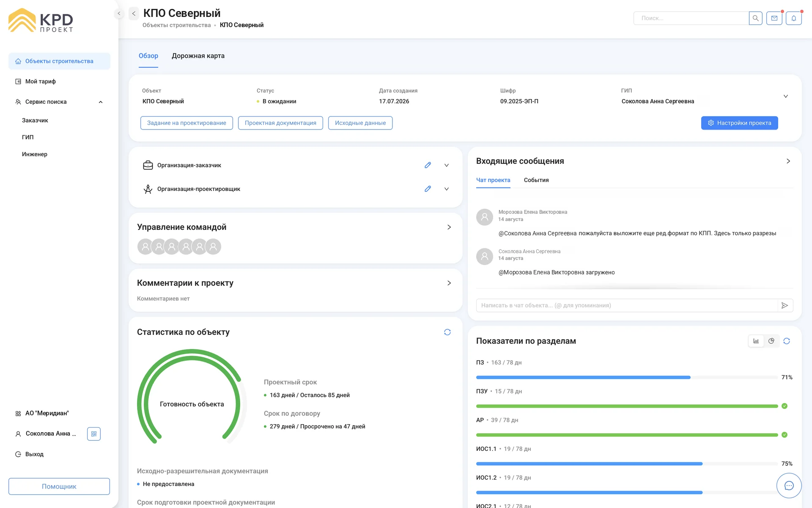Switch to События tab

click(536, 180)
